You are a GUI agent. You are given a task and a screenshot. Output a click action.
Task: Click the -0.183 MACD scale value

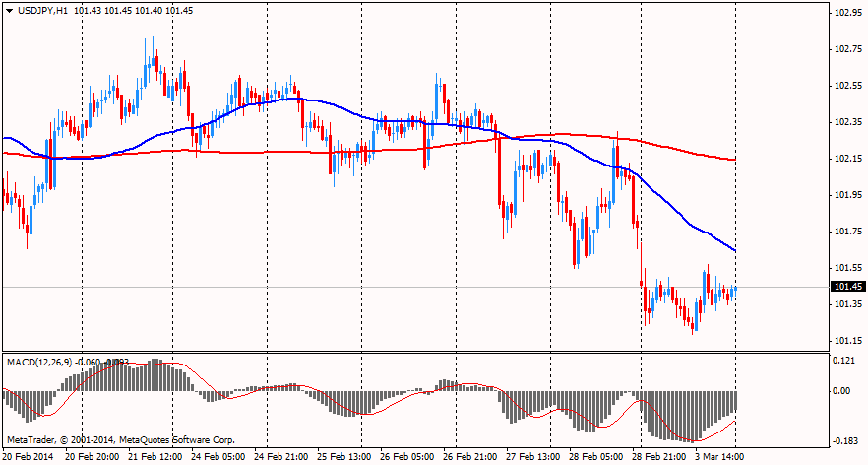[844, 441]
